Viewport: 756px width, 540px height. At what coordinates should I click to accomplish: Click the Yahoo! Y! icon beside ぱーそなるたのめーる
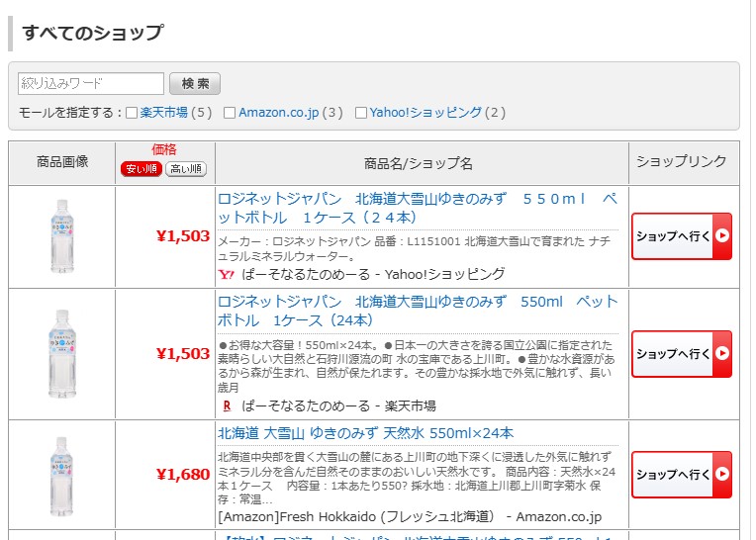click(226, 275)
